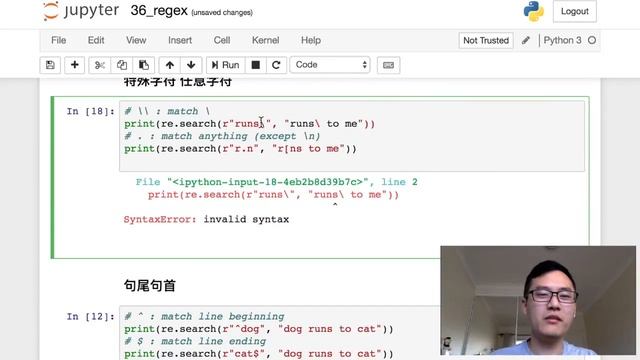
Task: Open the Kernel menu
Action: coord(265,40)
